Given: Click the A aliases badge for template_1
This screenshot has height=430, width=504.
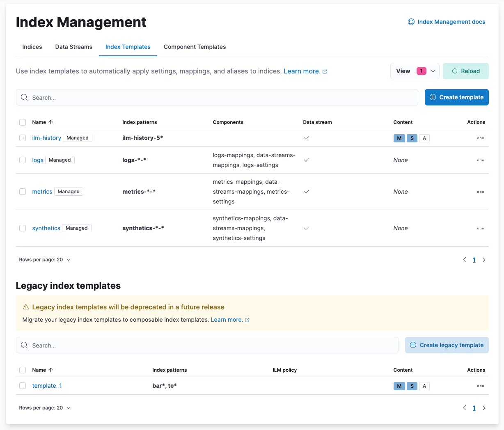Looking at the screenshot, I should tap(424, 386).
